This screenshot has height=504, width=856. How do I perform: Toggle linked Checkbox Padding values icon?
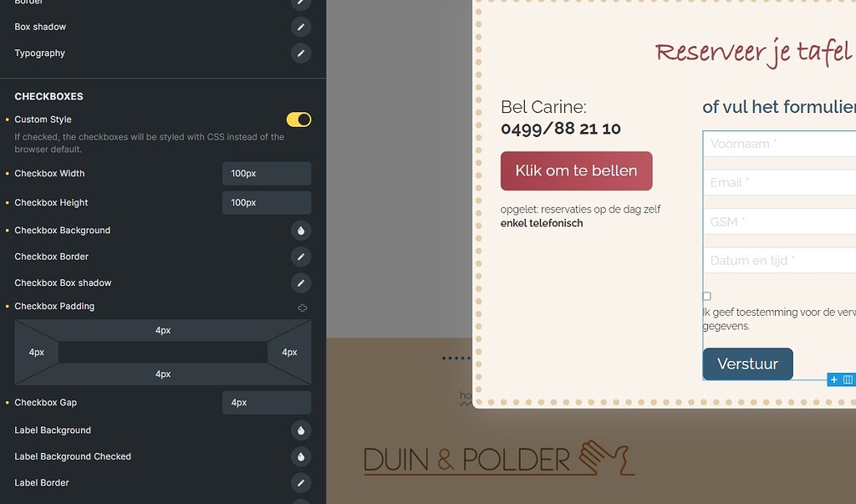303,308
